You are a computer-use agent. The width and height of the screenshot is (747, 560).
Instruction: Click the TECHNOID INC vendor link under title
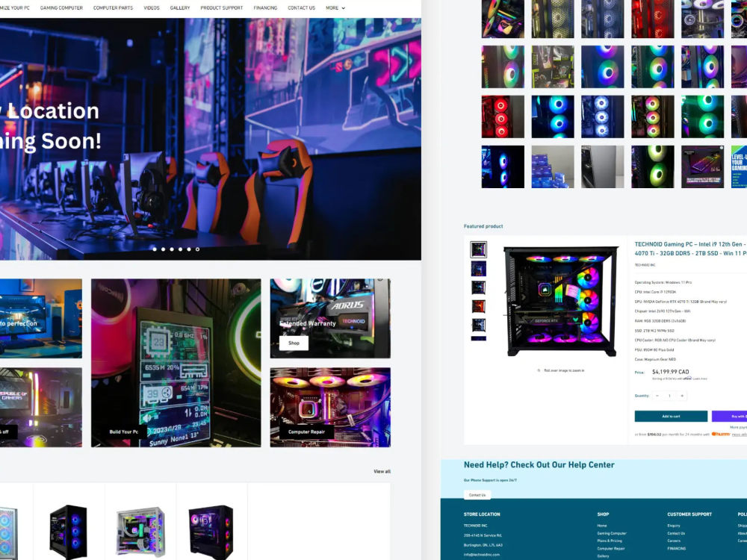point(645,265)
